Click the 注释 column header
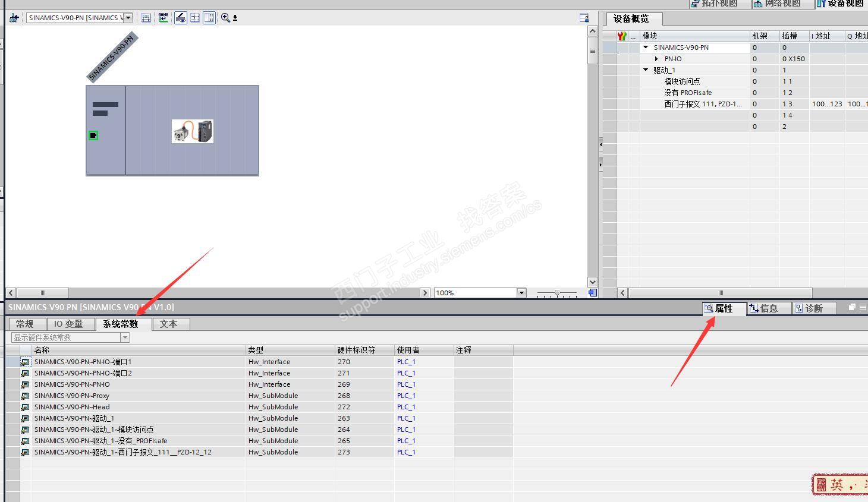This screenshot has width=868, height=502. [484, 350]
